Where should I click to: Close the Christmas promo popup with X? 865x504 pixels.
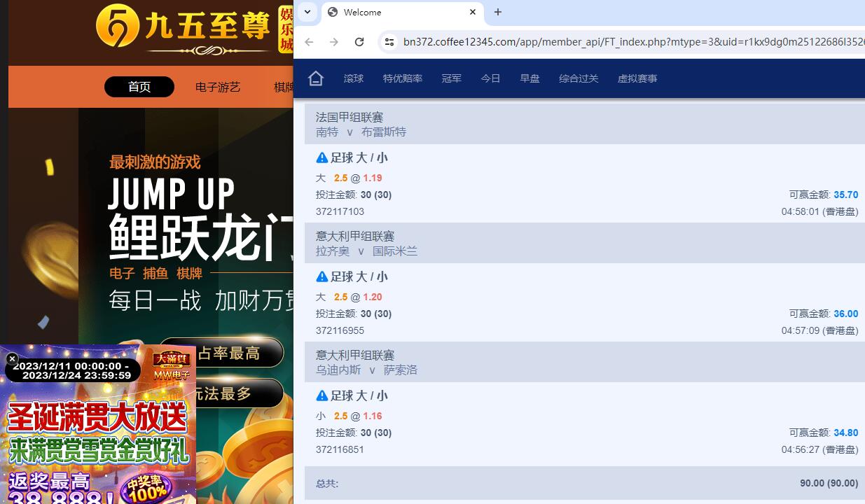click(x=12, y=358)
